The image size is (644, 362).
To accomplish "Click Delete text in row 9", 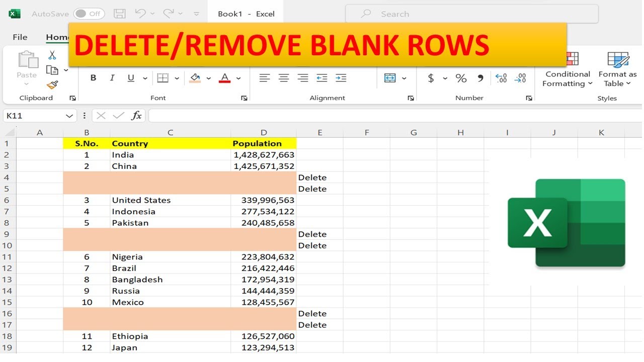I will (312, 234).
